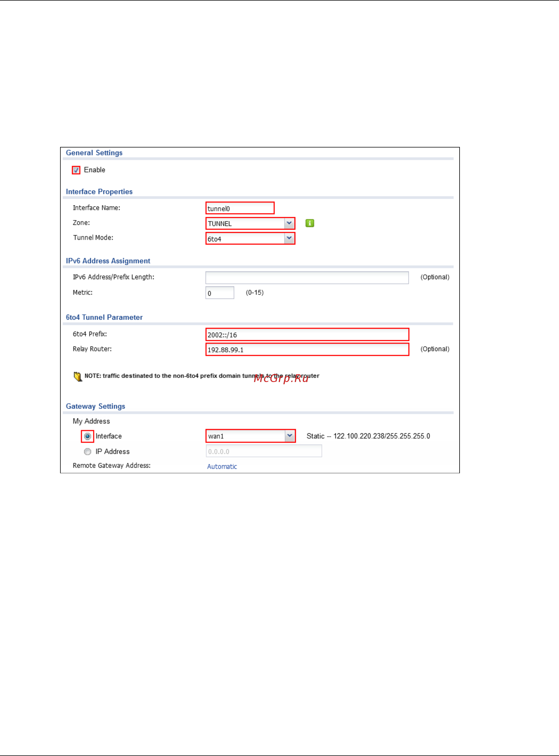The width and height of the screenshot is (559, 756).
Task: Click the disabled IP Address field showing 0.0.0.0
Action: point(264,451)
